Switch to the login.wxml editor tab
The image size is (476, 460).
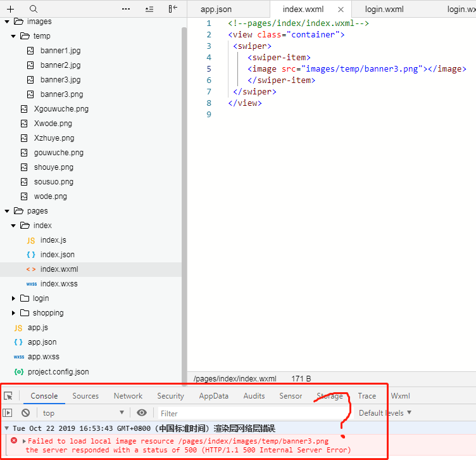(x=384, y=10)
